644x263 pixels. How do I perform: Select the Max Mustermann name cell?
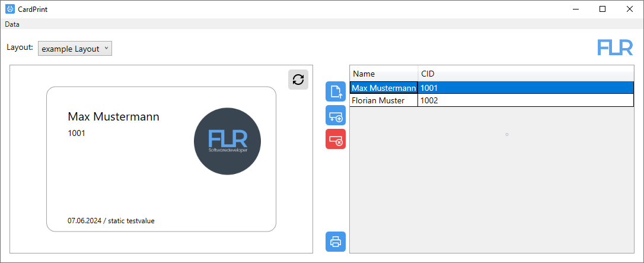click(384, 88)
